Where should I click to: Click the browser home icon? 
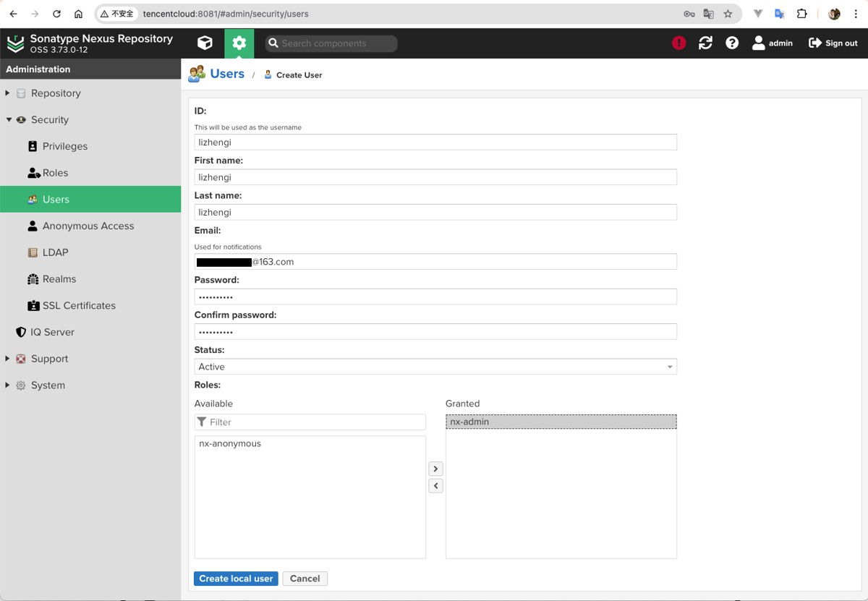pos(78,14)
